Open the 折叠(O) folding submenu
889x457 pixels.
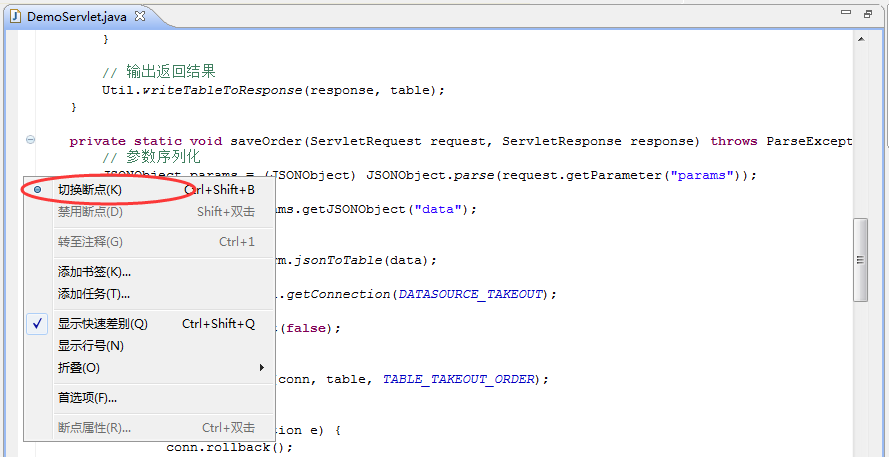click(150, 368)
